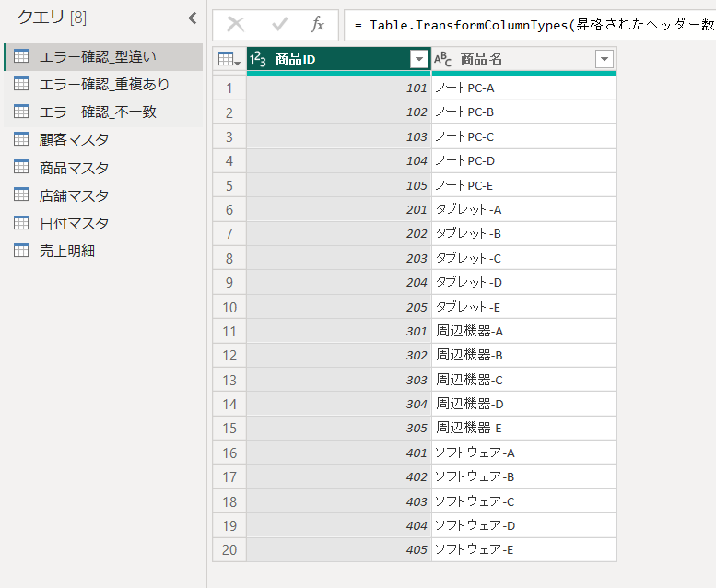Click cell 周辺機器-E

click(x=523, y=428)
